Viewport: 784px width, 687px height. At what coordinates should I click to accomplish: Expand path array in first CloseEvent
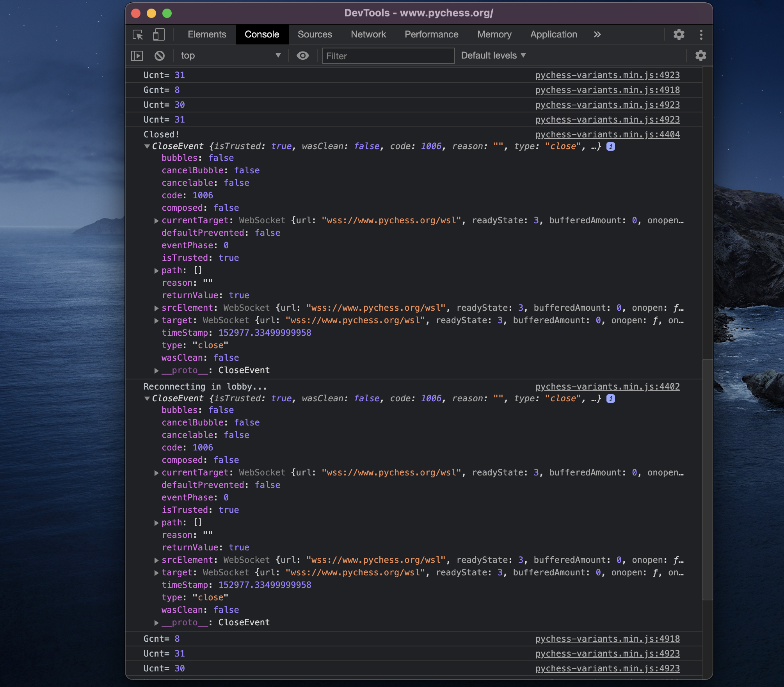point(156,271)
